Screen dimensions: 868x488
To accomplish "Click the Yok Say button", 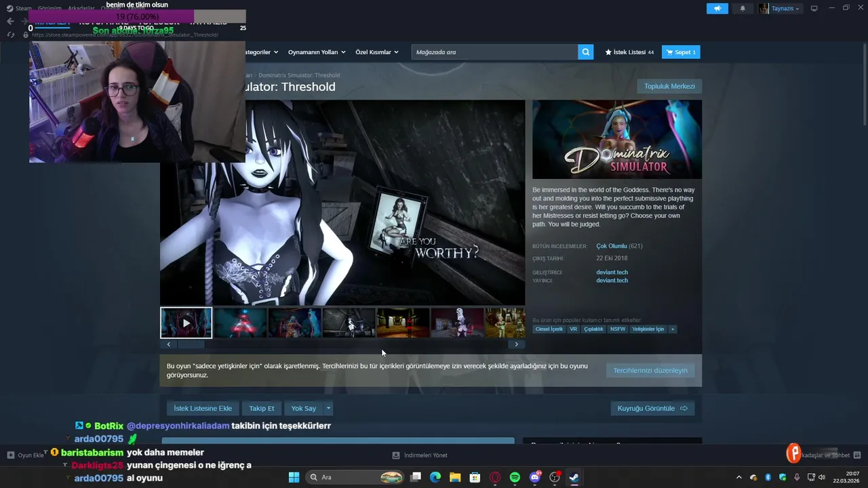I will coord(304,408).
